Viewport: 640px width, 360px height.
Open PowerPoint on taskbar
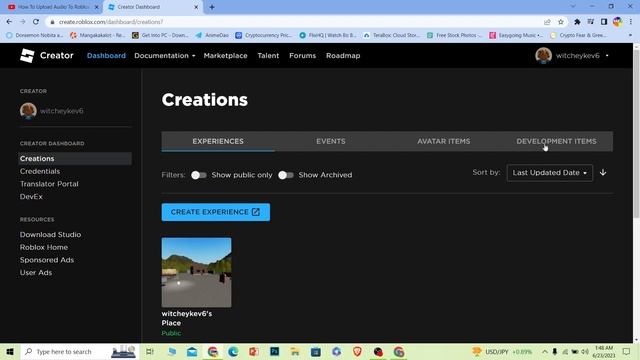[254, 351]
